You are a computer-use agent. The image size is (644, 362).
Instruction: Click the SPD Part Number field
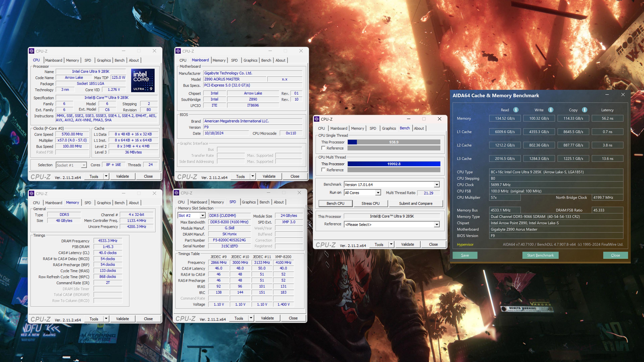click(x=229, y=240)
